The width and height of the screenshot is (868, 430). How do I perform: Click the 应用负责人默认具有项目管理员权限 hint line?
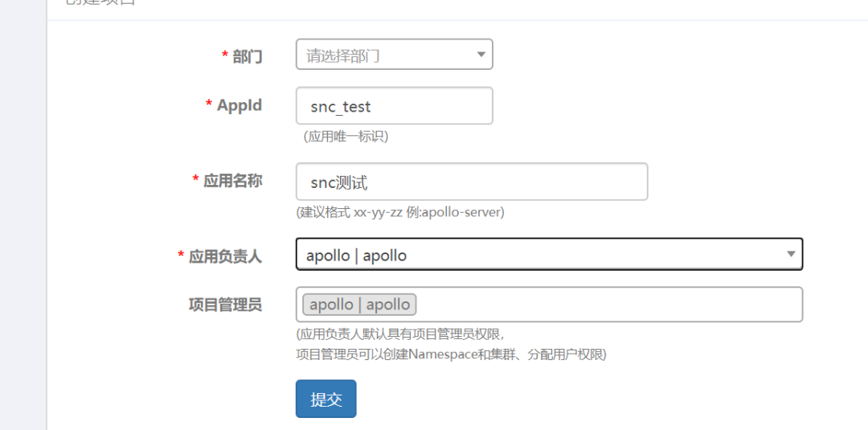coord(400,334)
